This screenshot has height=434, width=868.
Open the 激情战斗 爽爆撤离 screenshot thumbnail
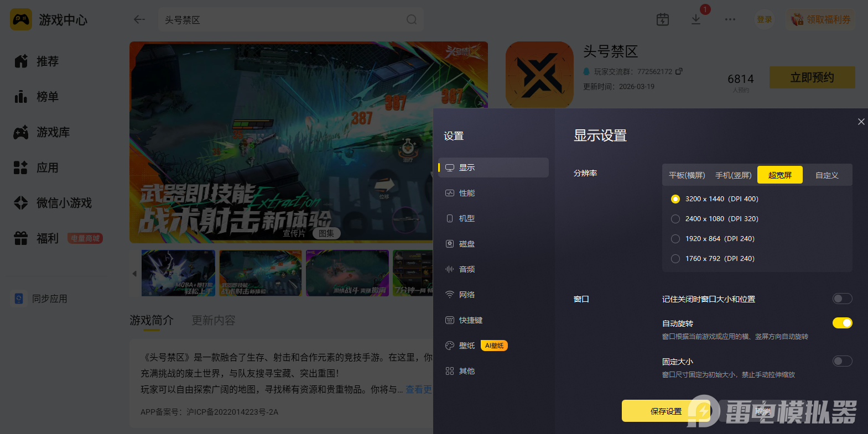347,273
